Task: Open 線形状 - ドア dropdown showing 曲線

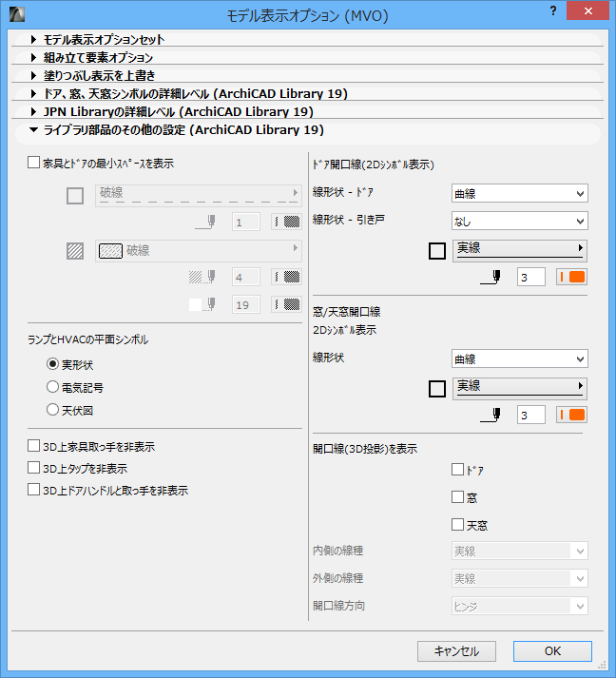Action: click(x=520, y=193)
